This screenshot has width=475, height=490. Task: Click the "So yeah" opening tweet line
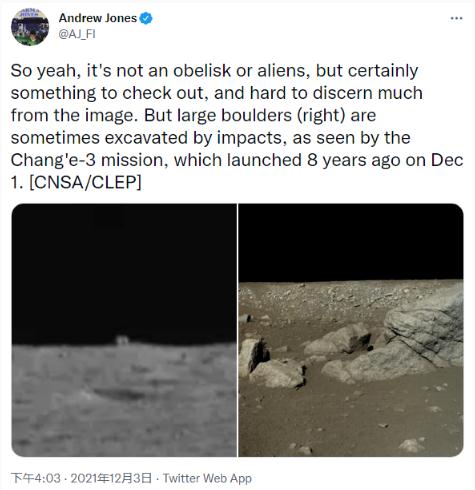click(214, 71)
